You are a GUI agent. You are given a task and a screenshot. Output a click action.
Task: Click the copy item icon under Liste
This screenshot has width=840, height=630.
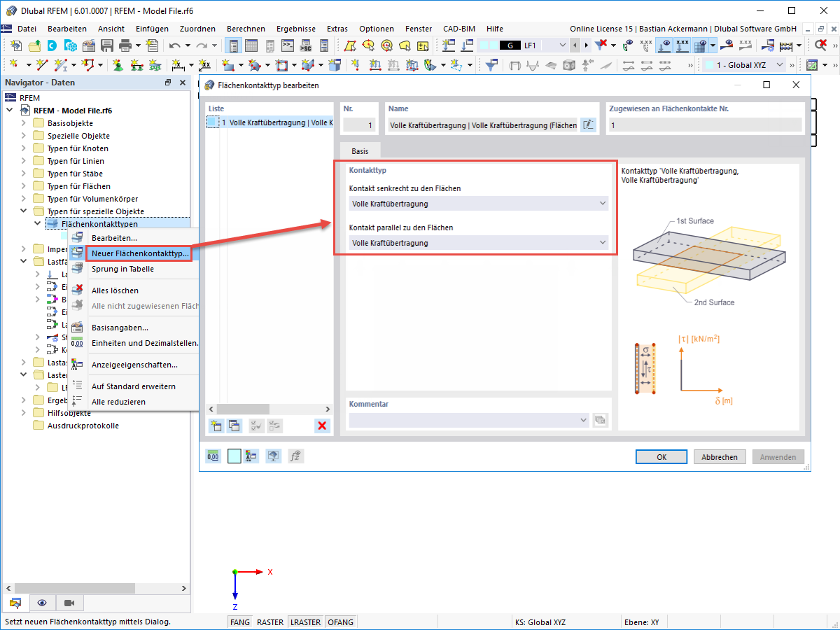[234, 425]
